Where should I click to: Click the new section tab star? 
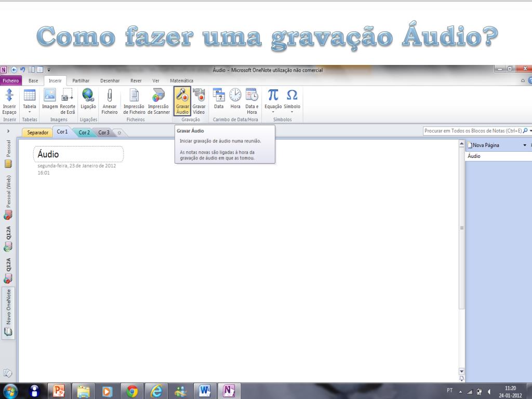click(x=119, y=132)
